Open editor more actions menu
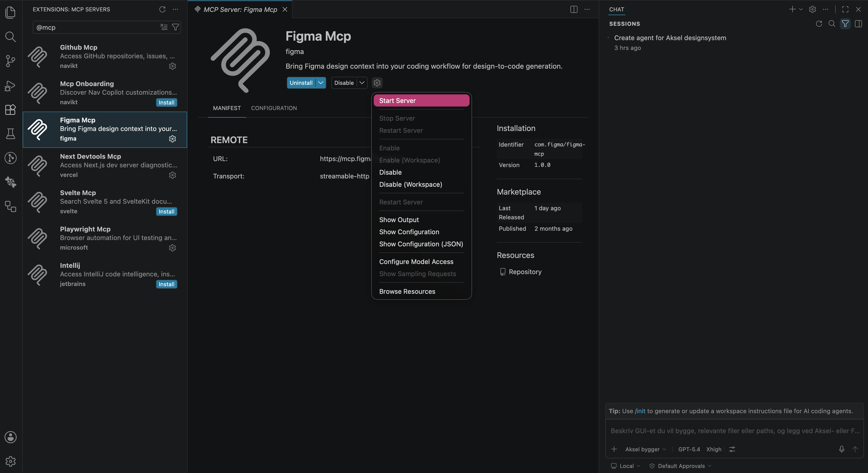868x473 pixels. (x=587, y=9)
